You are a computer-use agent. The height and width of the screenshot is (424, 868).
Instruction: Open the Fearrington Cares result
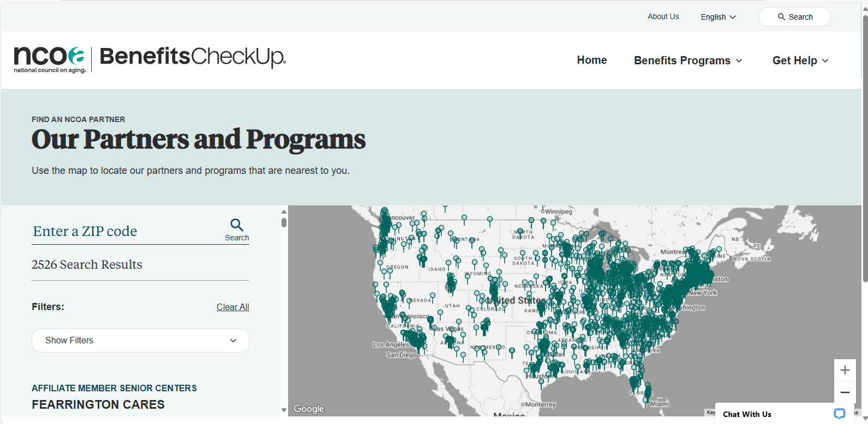pos(98,404)
